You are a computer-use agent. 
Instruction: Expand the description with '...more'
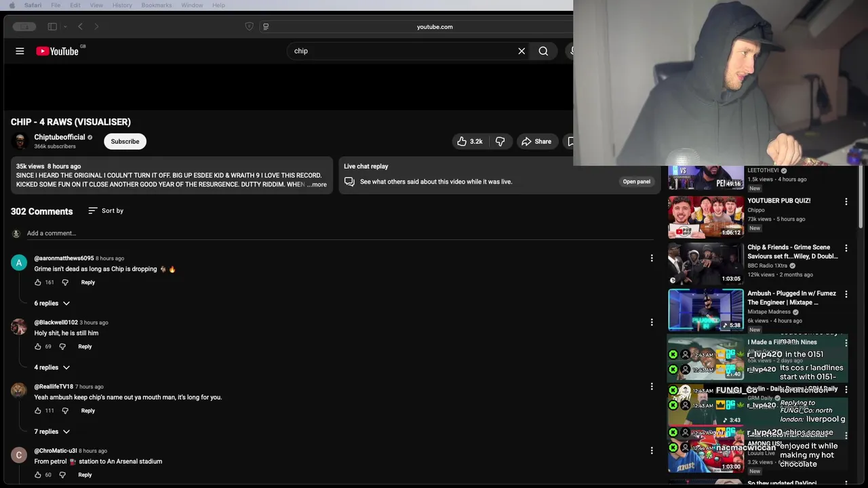(x=317, y=184)
